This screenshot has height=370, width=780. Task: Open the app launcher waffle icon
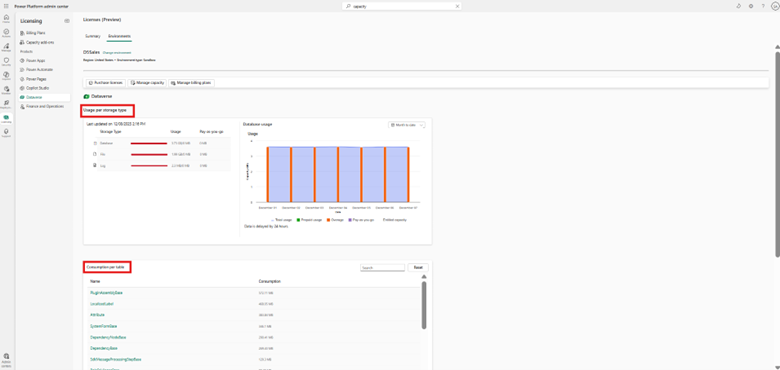[6, 6]
